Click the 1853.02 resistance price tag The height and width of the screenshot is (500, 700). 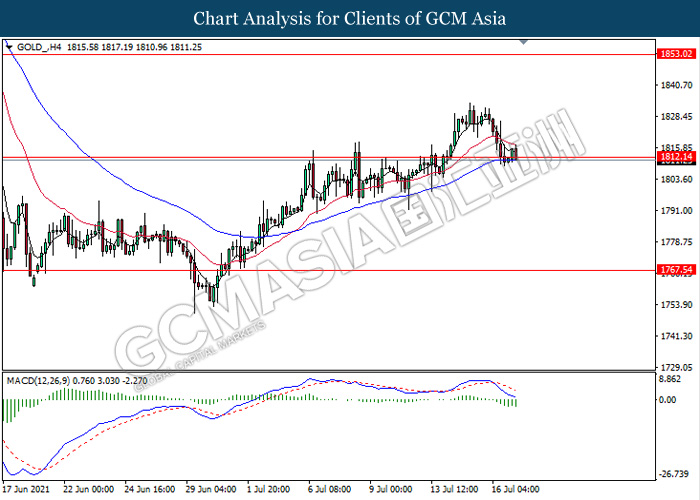(x=676, y=54)
